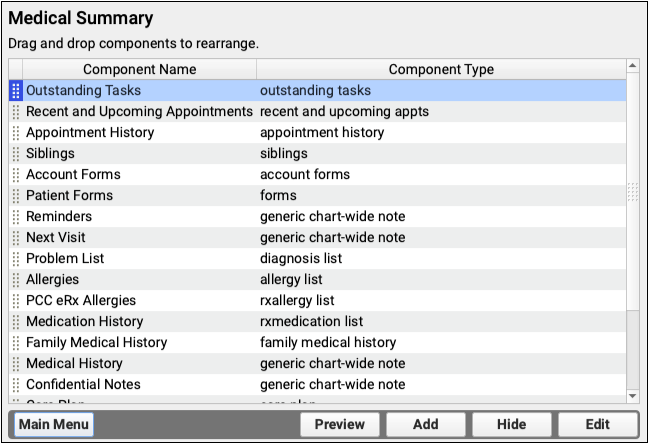The image size is (648, 443).
Task: Click the Component Name column header
Action: coord(139,69)
